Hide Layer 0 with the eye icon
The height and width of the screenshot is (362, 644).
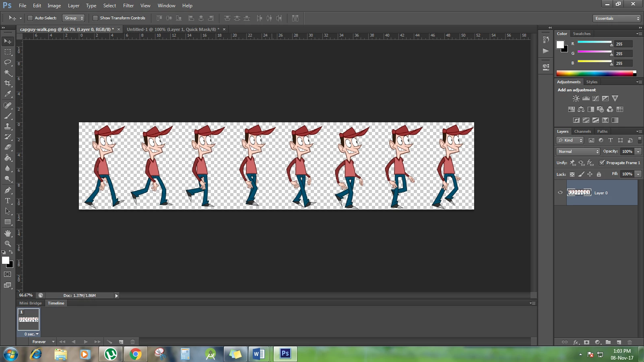560,193
